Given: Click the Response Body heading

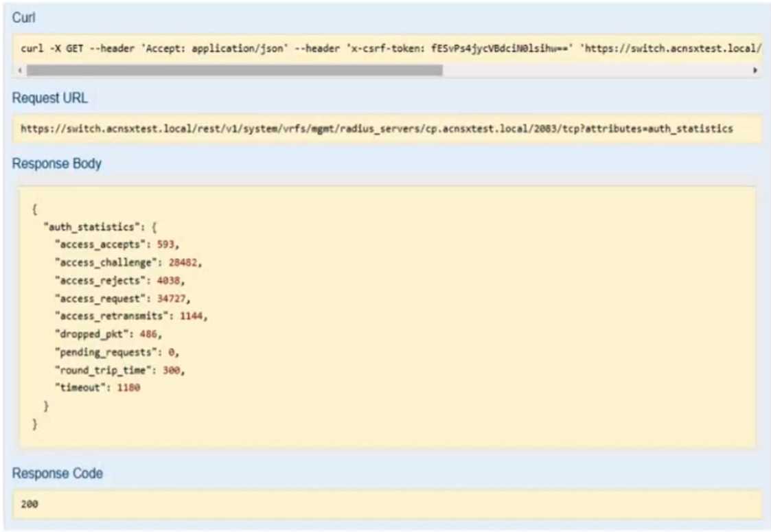Looking at the screenshot, I should 56,164.
